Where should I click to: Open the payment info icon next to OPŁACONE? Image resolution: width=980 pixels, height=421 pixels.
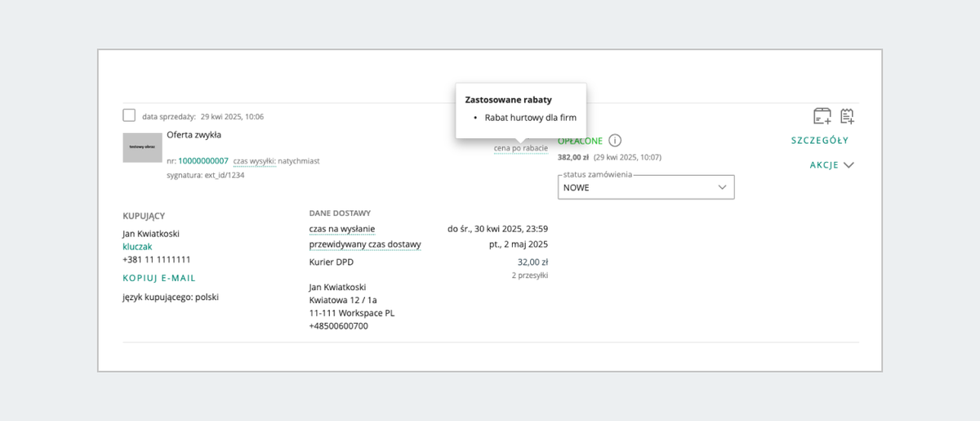(616, 141)
